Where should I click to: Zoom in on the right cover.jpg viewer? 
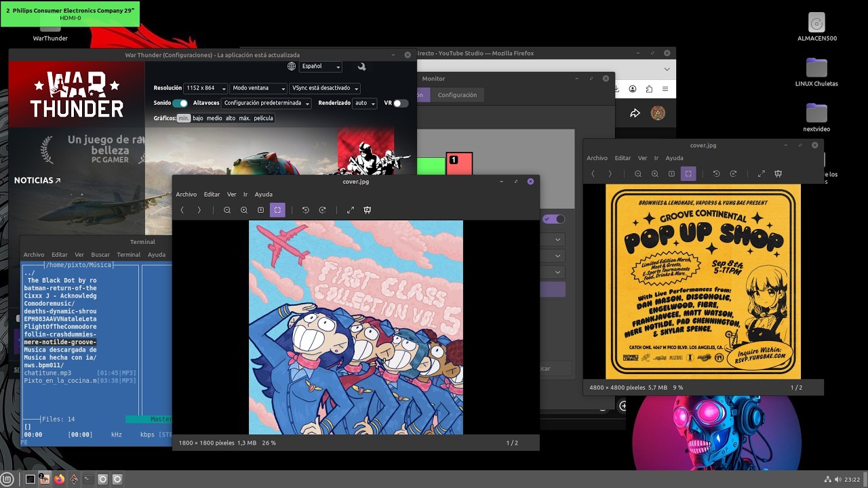(x=655, y=174)
